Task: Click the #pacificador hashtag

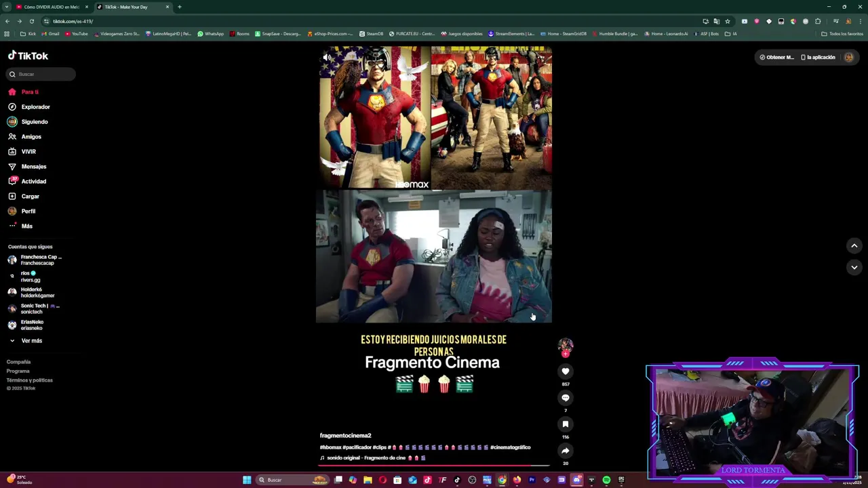Action: [356, 447]
